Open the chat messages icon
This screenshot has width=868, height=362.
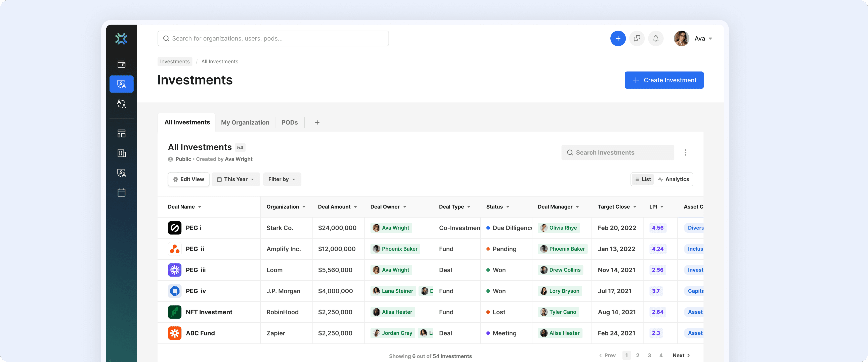point(637,38)
